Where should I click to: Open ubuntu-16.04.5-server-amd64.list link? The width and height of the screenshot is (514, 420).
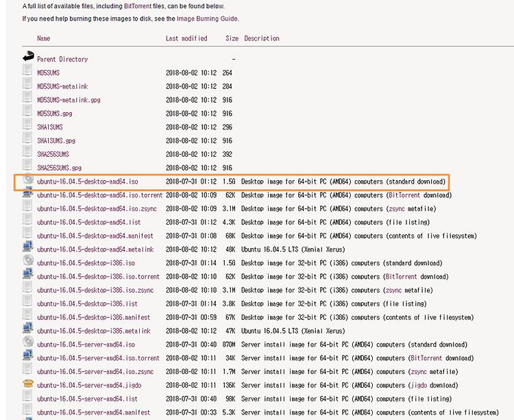pyautogui.click(x=87, y=399)
